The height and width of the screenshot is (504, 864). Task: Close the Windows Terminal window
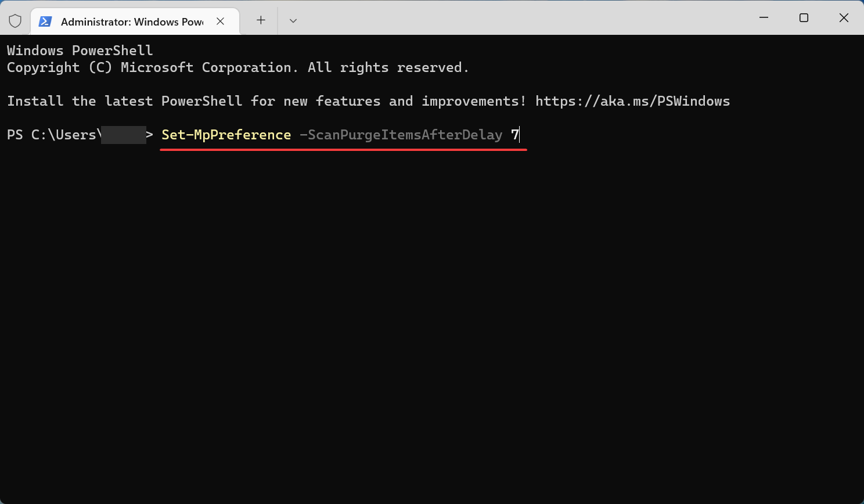click(844, 18)
